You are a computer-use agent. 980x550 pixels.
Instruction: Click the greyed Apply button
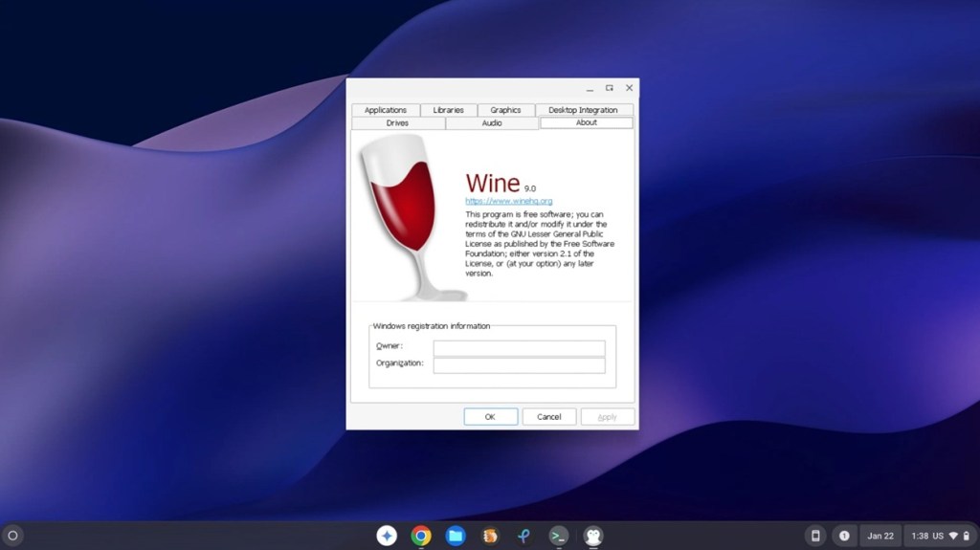pos(607,417)
